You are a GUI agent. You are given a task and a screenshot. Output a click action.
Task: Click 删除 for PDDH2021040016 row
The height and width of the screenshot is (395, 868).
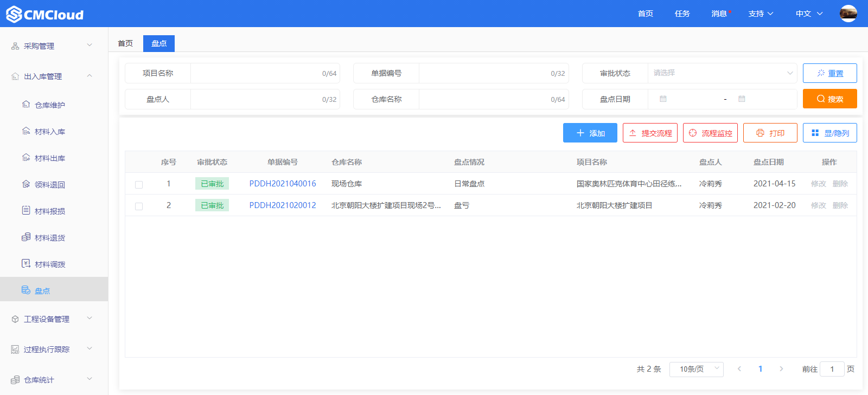tap(840, 184)
